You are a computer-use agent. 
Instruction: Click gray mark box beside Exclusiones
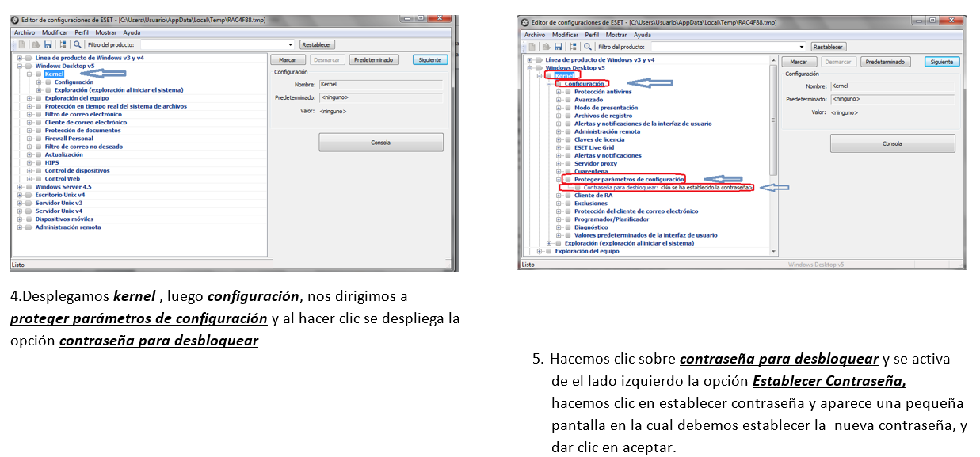[567, 204]
